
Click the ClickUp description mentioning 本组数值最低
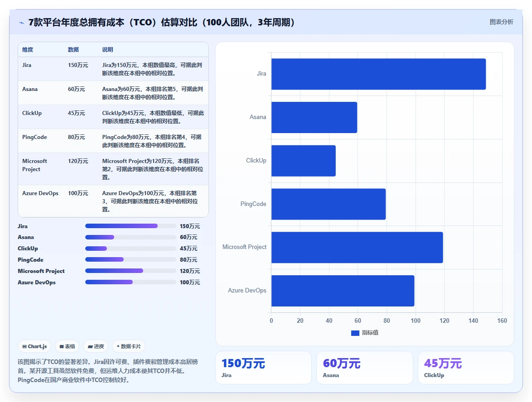pyautogui.click(x=153, y=117)
